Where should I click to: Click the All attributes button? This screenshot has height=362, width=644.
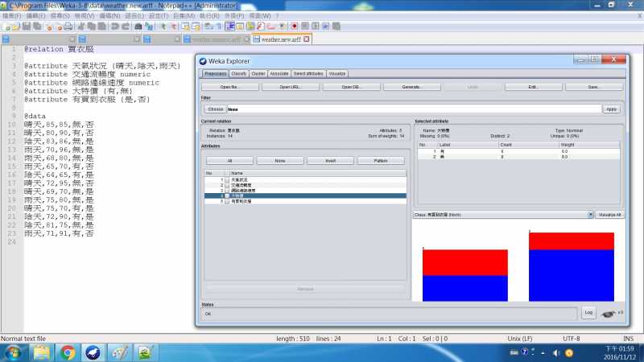coord(229,161)
